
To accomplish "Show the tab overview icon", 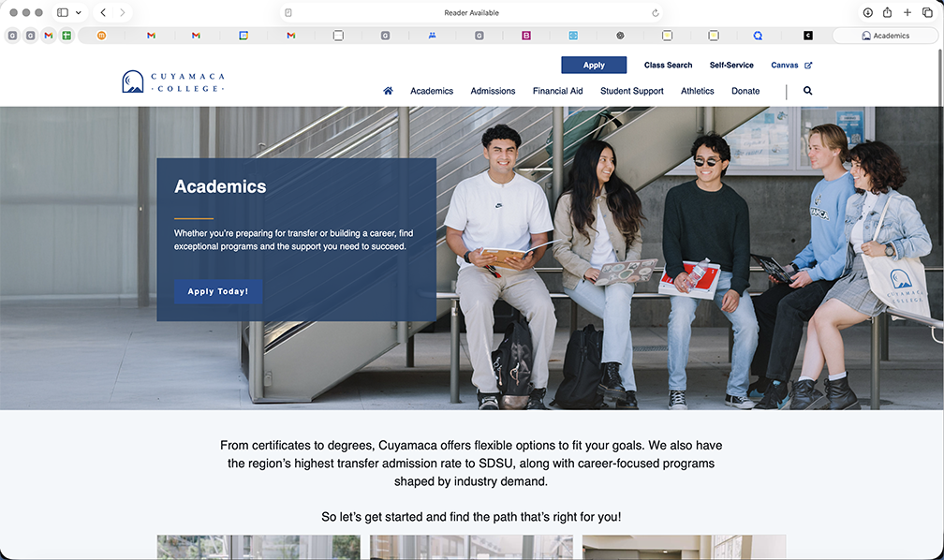I will (x=928, y=12).
